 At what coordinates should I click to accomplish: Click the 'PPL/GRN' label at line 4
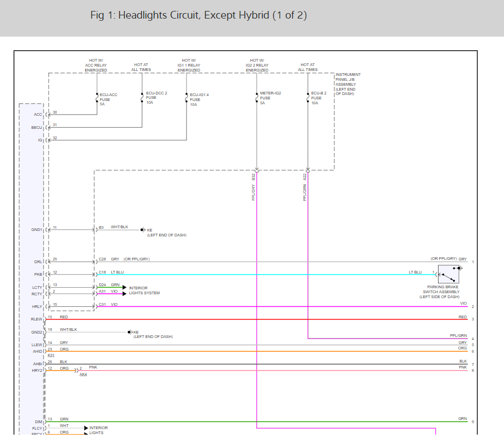pos(458,335)
